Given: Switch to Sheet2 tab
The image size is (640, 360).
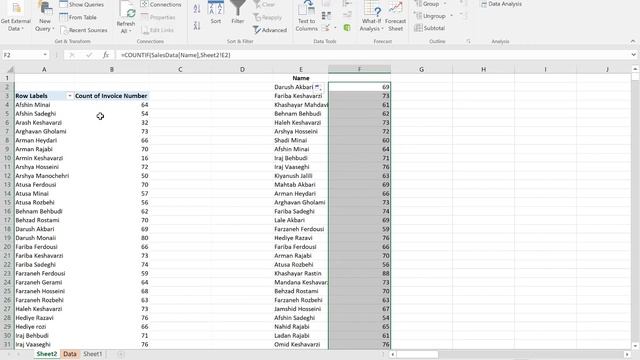Looking at the screenshot, I should click(47, 354).
